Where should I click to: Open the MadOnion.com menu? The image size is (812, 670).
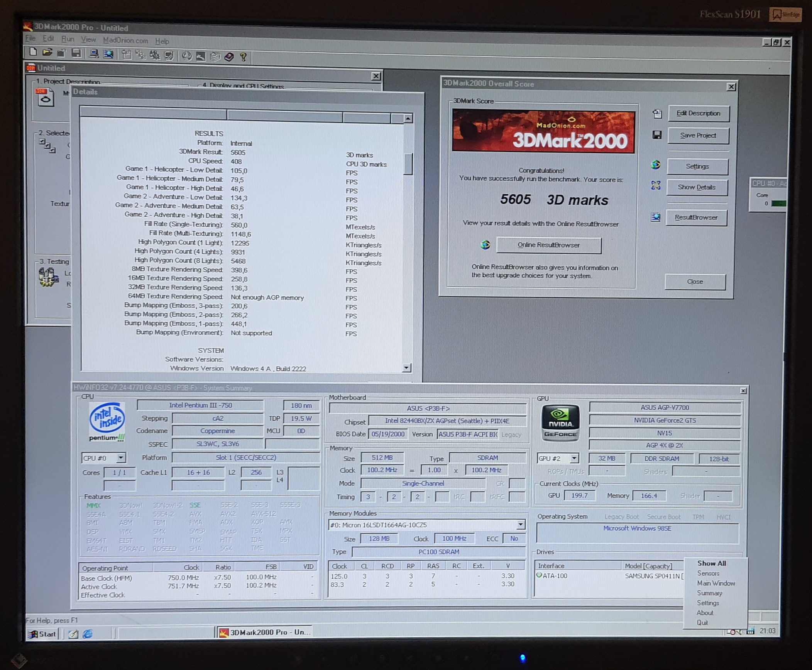coord(125,41)
